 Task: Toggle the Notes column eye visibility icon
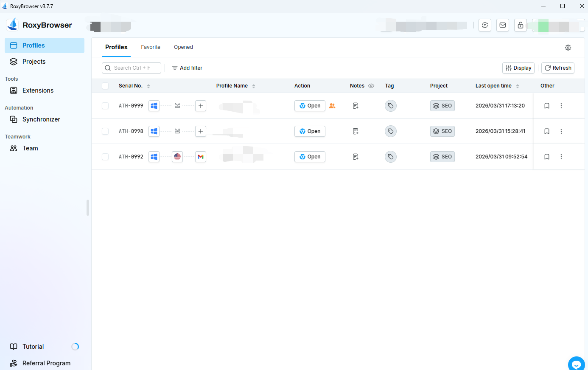[x=371, y=86]
